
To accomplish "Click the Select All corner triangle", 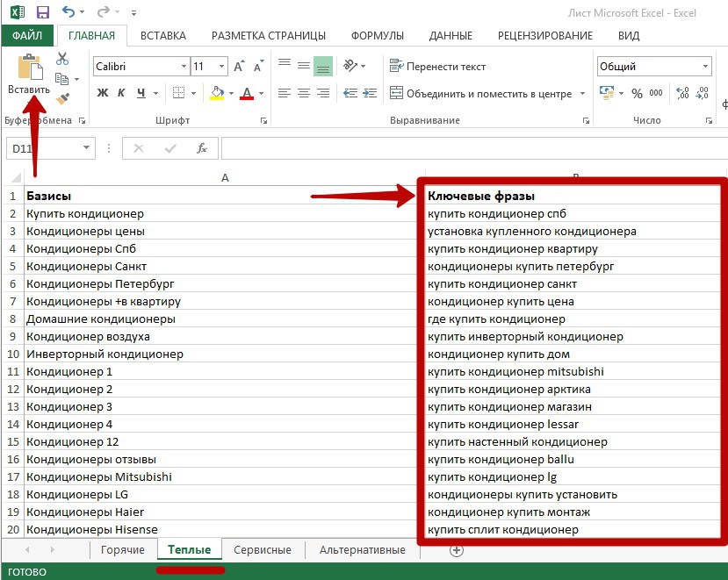I will click(x=16, y=178).
